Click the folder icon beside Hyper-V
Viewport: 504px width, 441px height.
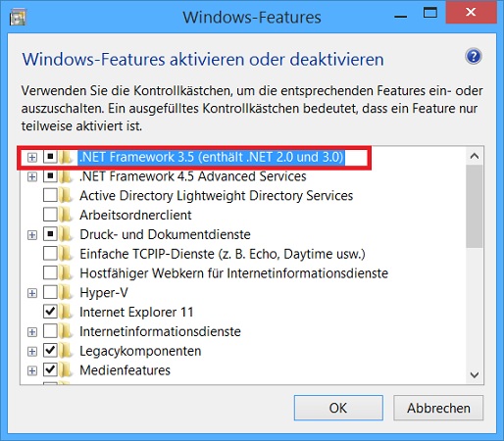click(x=67, y=293)
